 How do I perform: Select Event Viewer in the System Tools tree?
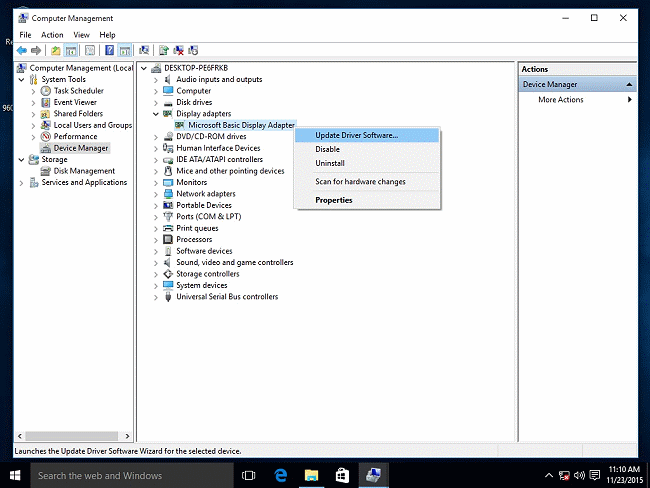coord(75,102)
